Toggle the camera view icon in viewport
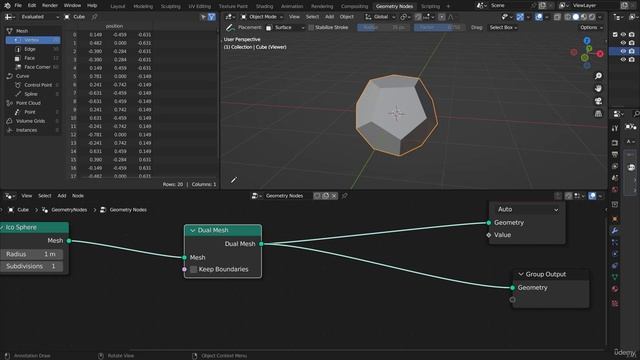 click(x=598, y=101)
